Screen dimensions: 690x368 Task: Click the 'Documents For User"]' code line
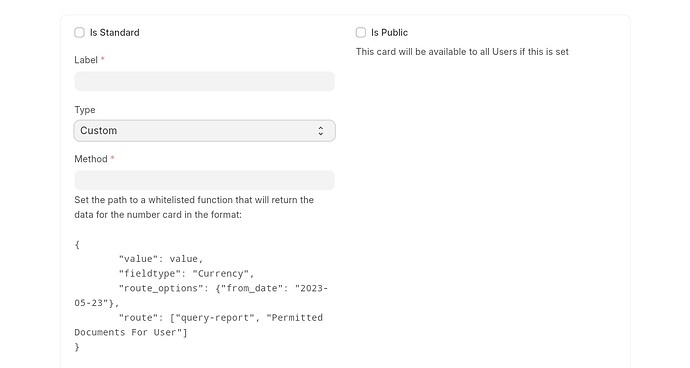[131, 332]
